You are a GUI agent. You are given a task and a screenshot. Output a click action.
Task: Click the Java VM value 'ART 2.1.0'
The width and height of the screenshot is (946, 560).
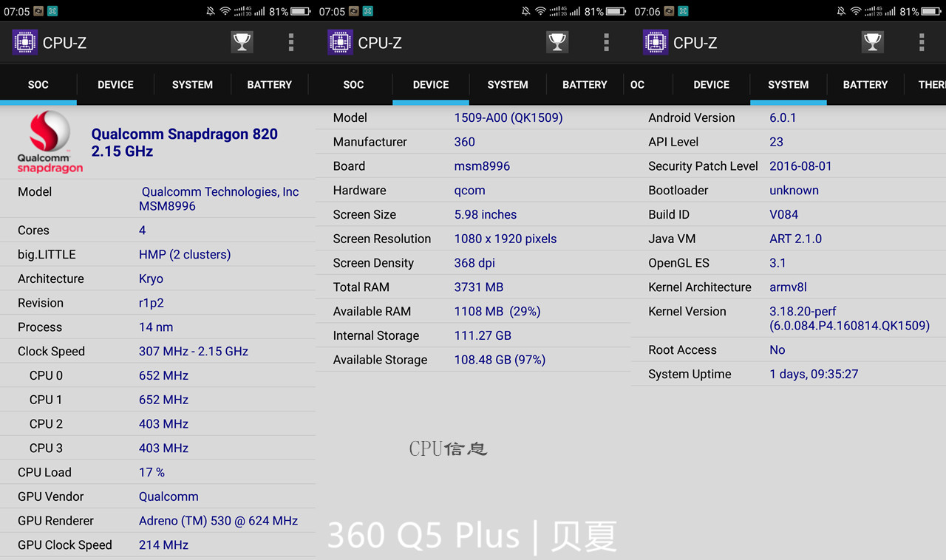tap(795, 239)
